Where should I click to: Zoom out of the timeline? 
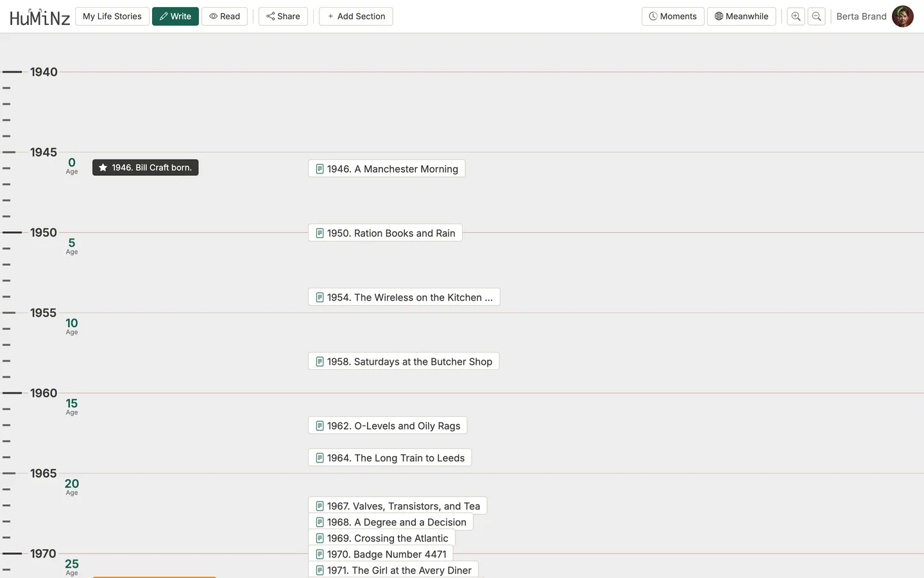tap(816, 16)
